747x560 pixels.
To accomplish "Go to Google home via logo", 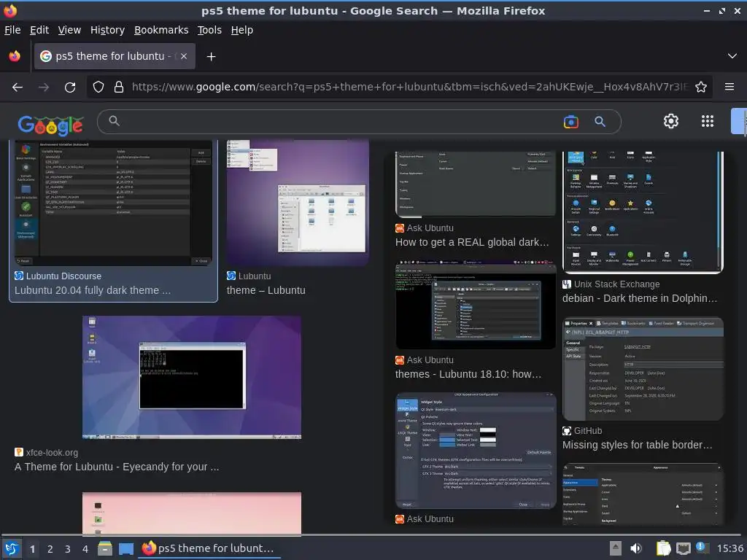I will point(50,125).
